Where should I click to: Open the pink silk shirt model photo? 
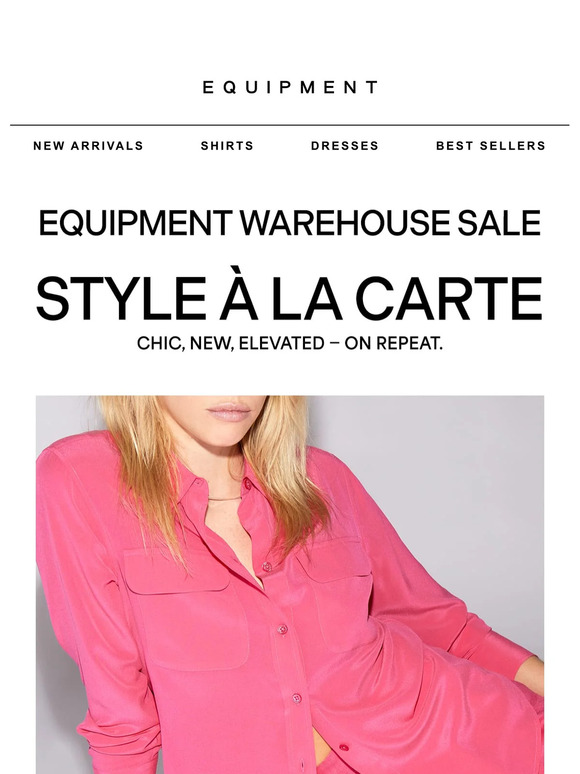tap(290, 584)
